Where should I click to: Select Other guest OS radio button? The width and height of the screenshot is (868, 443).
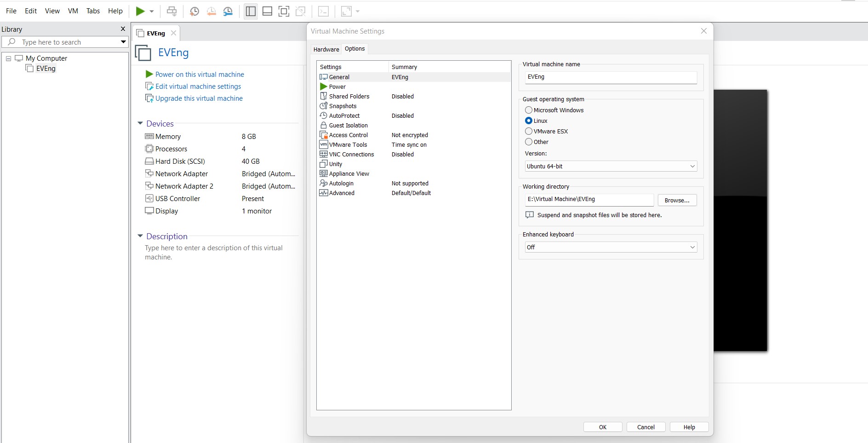coord(529,142)
